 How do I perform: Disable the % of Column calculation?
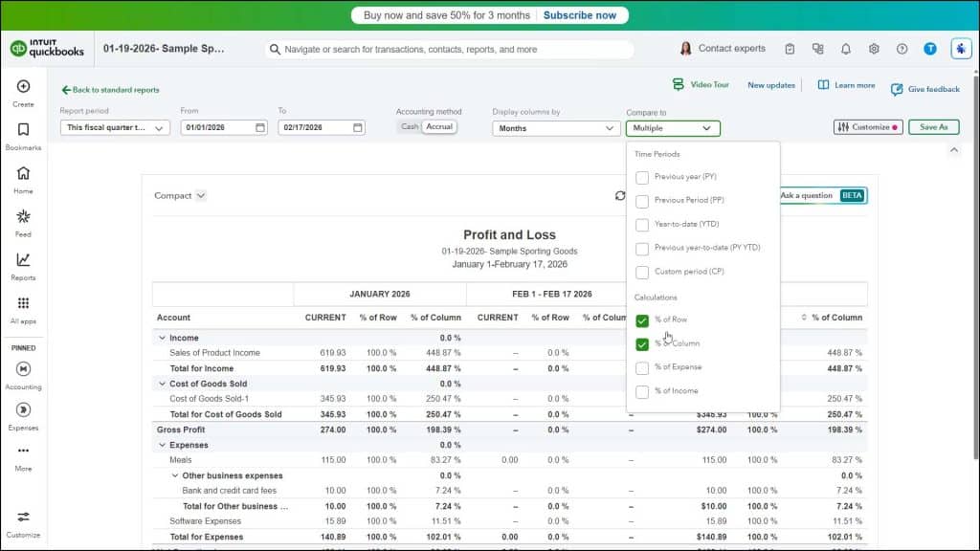pos(642,343)
